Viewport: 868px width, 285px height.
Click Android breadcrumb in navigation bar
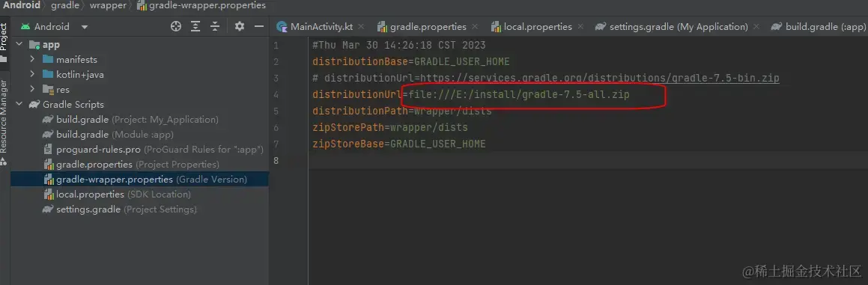pyautogui.click(x=22, y=5)
